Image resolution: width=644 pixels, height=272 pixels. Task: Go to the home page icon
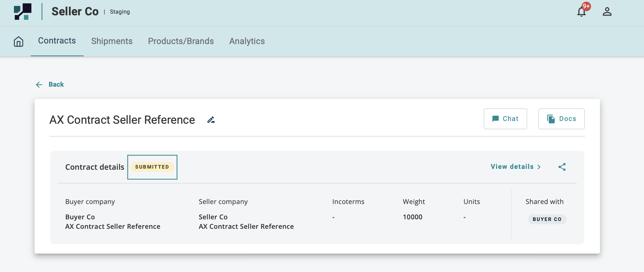[18, 42]
